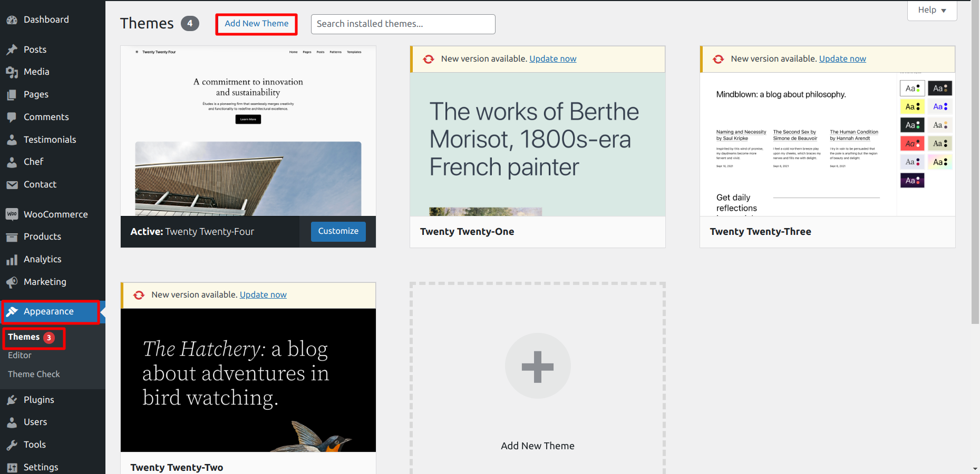Image resolution: width=980 pixels, height=474 pixels.
Task: Open the Appearance menu
Action: pyautogui.click(x=48, y=312)
